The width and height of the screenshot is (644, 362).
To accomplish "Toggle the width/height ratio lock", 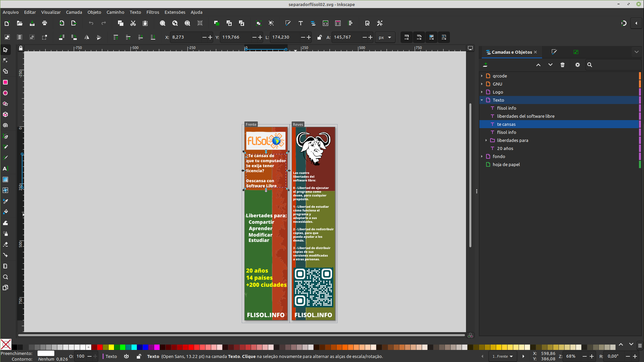I will [x=319, y=37].
